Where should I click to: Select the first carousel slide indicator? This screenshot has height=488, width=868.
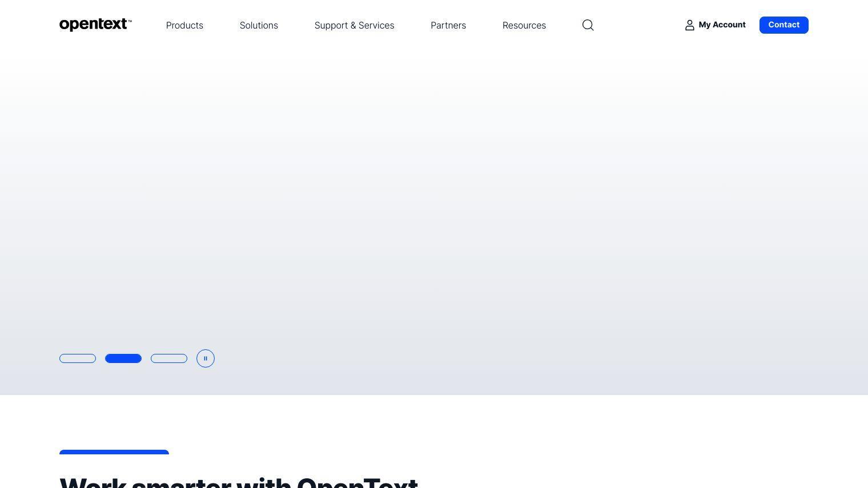tap(78, 358)
